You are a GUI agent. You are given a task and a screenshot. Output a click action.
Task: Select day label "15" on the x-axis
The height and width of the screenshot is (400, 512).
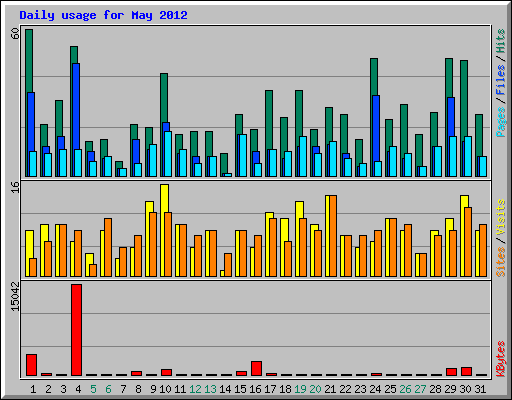coord(240,389)
